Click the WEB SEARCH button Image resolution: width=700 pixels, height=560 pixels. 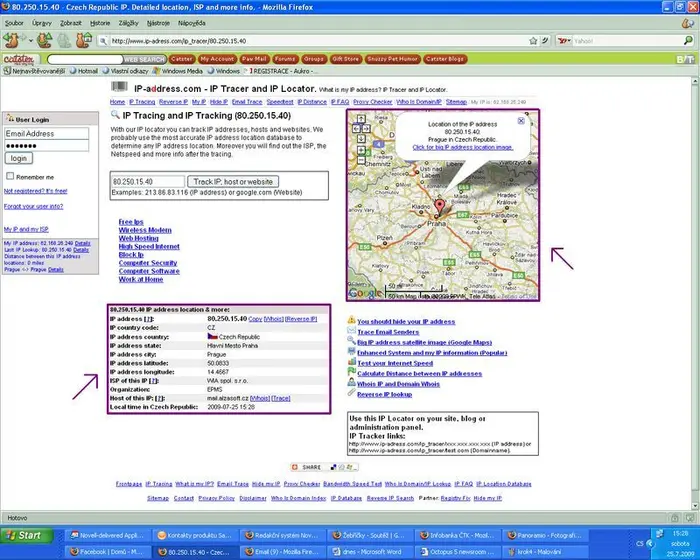144,59
